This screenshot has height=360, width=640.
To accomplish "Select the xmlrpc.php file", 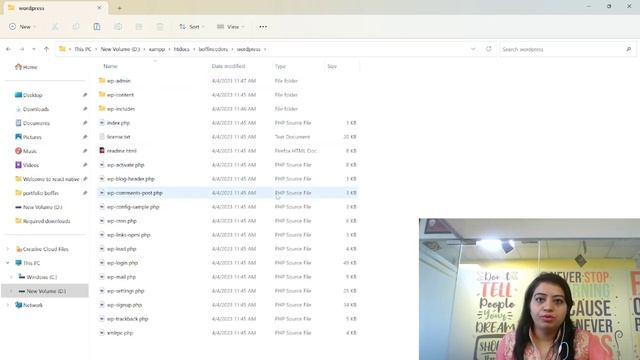I will pyautogui.click(x=120, y=333).
